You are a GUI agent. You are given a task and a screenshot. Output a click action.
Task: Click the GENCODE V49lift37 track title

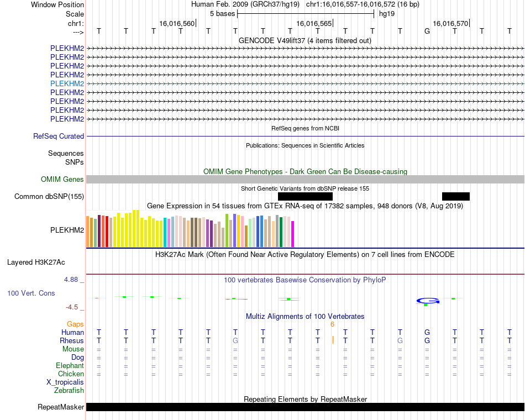(x=305, y=40)
